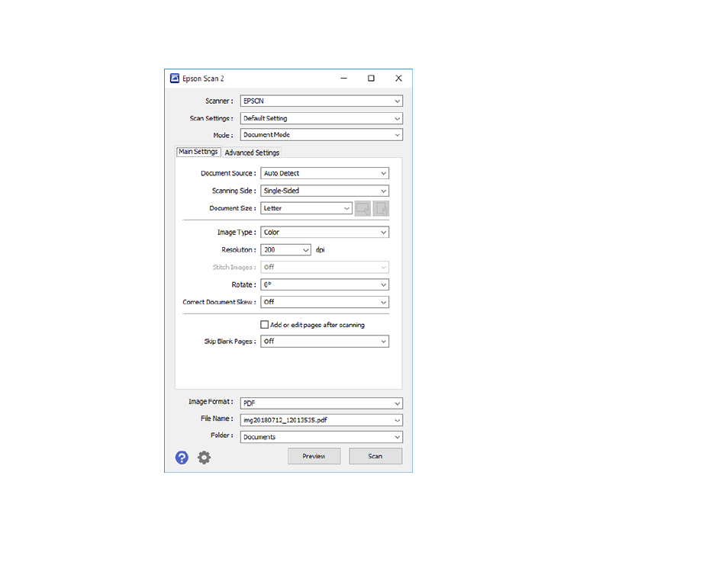The height and width of the screenshot is (562, 728).
Task: Maximize the Epson Scan 2 window
Action: point(371,79)
